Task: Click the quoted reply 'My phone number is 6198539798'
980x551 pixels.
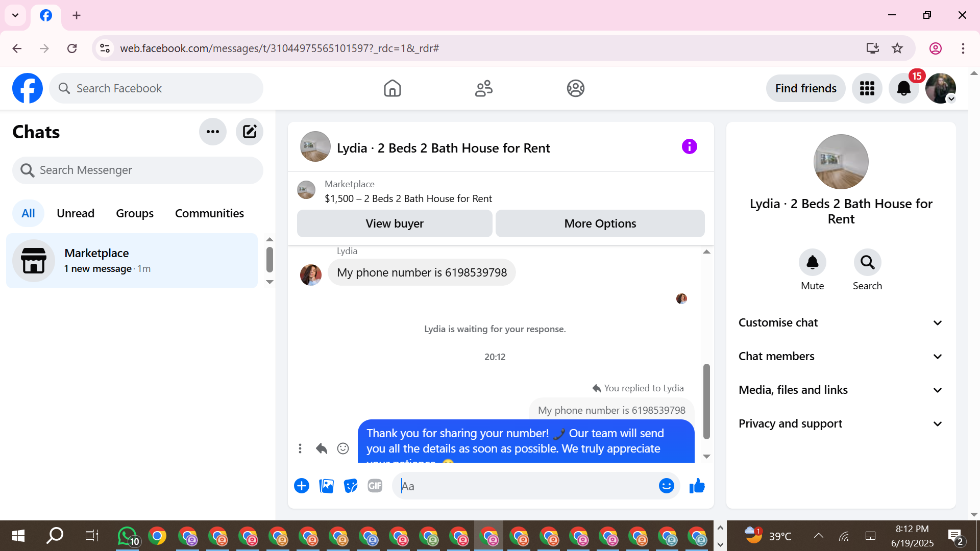Action: 611,410
